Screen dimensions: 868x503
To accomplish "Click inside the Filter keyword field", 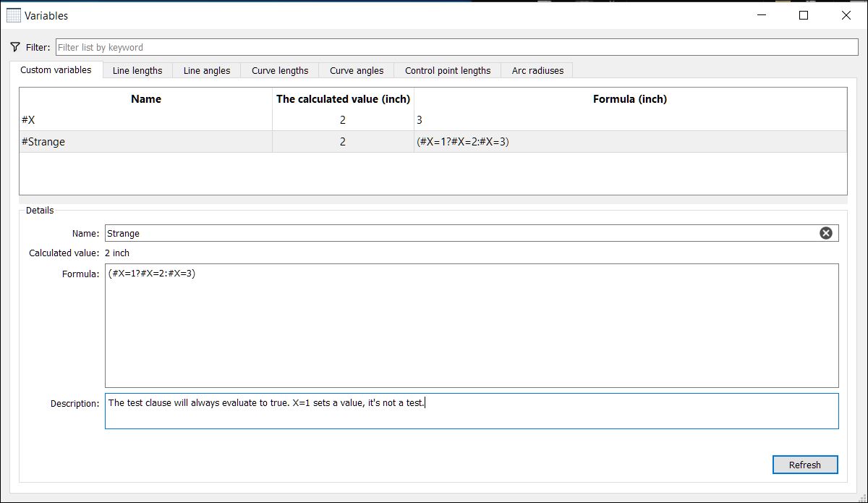I will click(x=434, y=46).
